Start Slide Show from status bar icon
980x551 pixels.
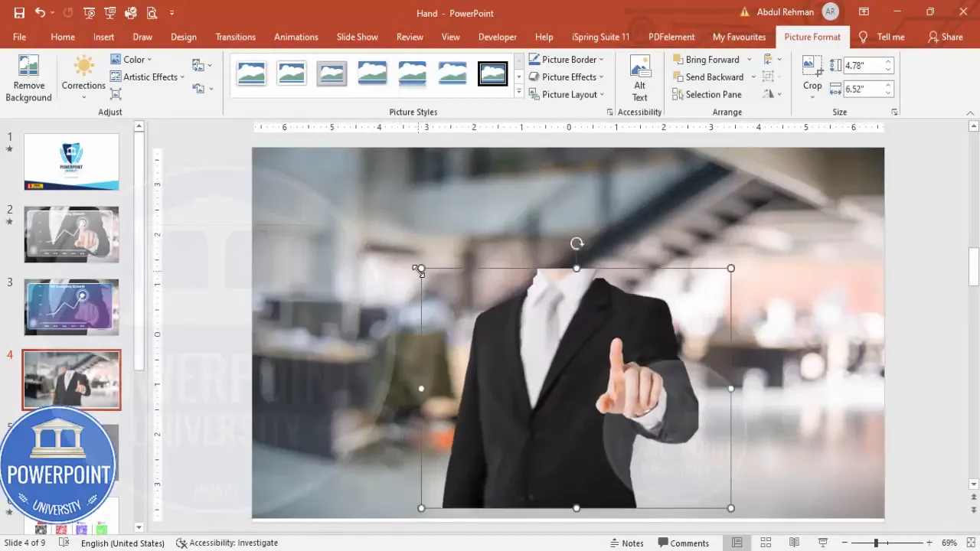pos(822,543)
